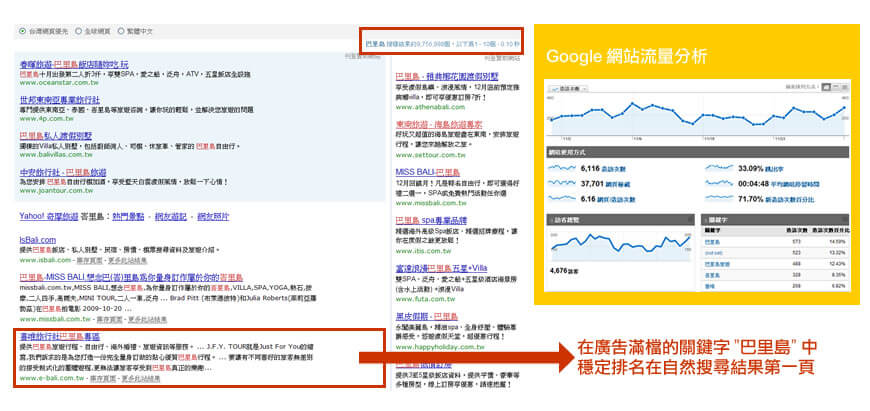Open ad title above www.balivillas.com.tw
The width and height of the screenshot is (870, 411).
55,136
